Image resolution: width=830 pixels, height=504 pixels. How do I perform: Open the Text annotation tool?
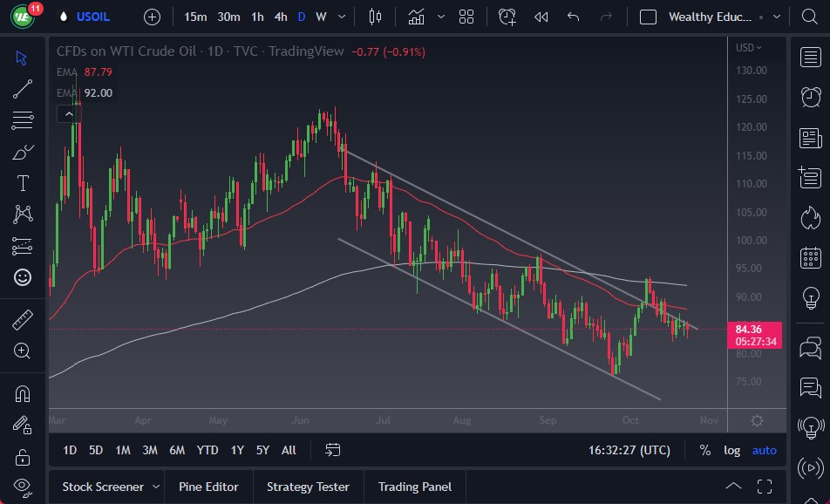[22, 183]
